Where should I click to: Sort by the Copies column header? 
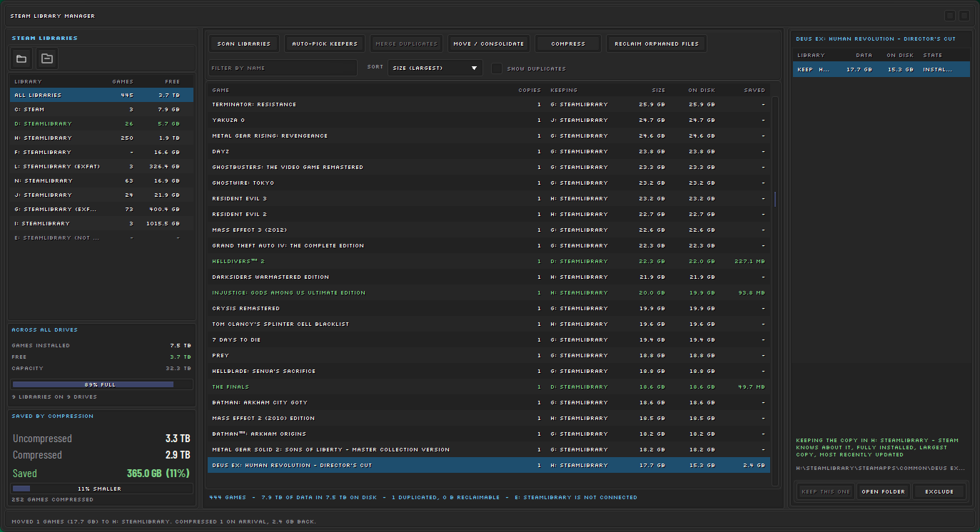530,90
